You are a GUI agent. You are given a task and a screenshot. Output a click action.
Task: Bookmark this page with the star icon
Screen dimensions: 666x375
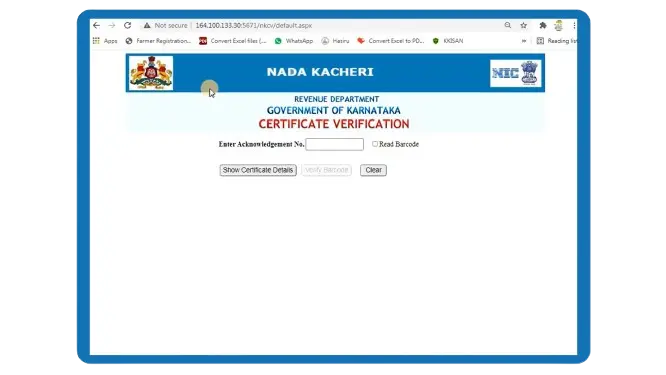(524, 25)
